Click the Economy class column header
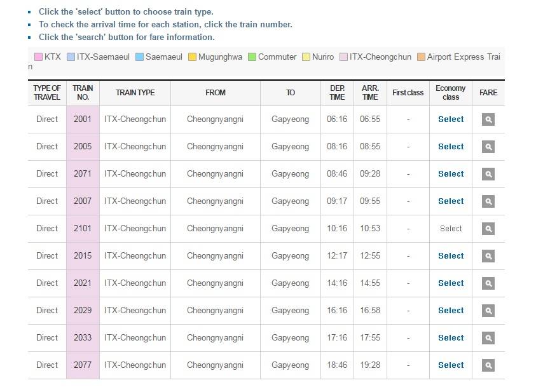This screenshot has height=392, width=536. pyautogui.click(x=451, y=93)
